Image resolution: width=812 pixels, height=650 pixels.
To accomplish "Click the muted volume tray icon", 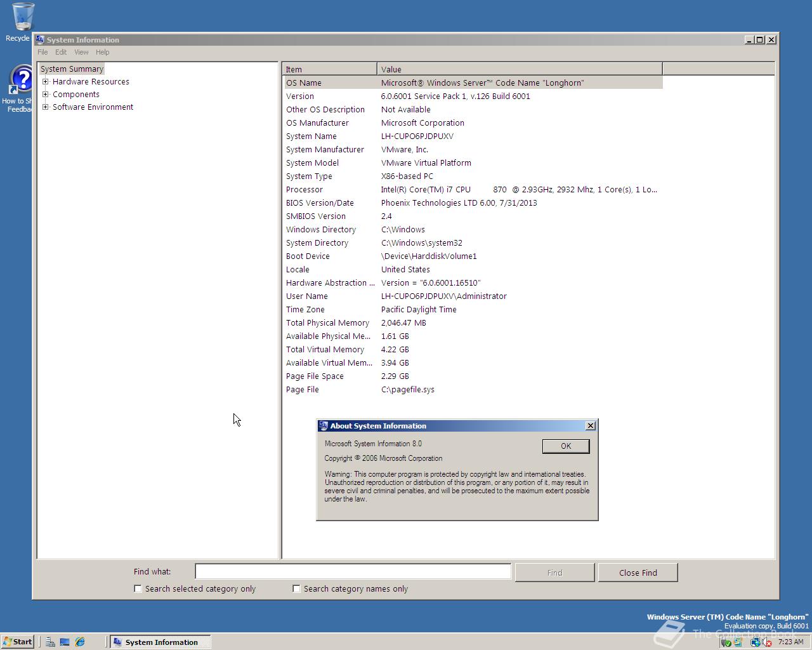I will coord(766,642).
